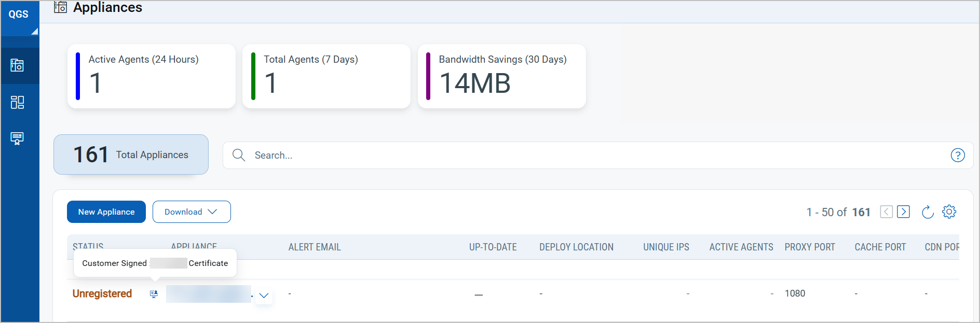Click into the Search field
The height and width of the screenshot is (323, 980).
pyautogui.click(x=571, y=155)
